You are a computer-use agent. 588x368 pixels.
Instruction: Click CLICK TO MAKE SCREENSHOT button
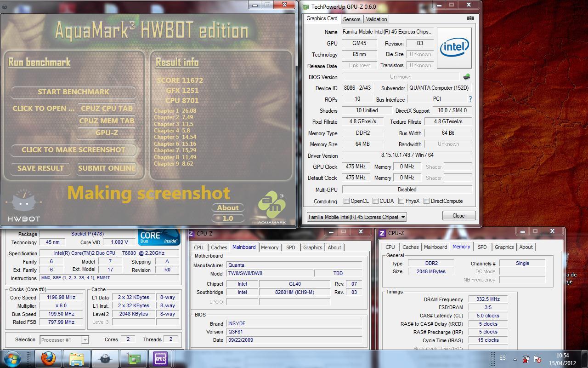click(x=73, y=150)
